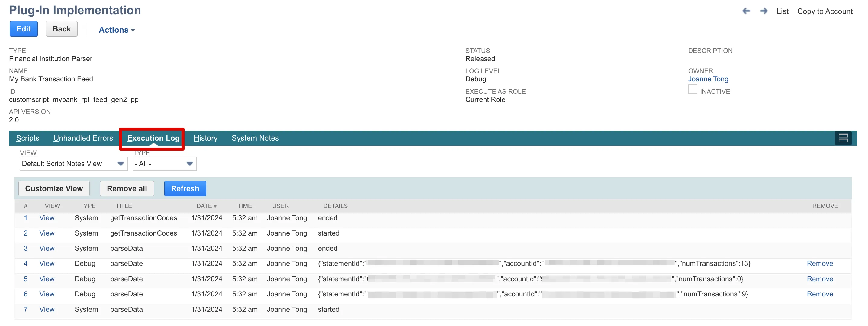Click the Copy to Account link
This screenshot has width=868, height=326.
pyautogui.click(x=825, y=11)
